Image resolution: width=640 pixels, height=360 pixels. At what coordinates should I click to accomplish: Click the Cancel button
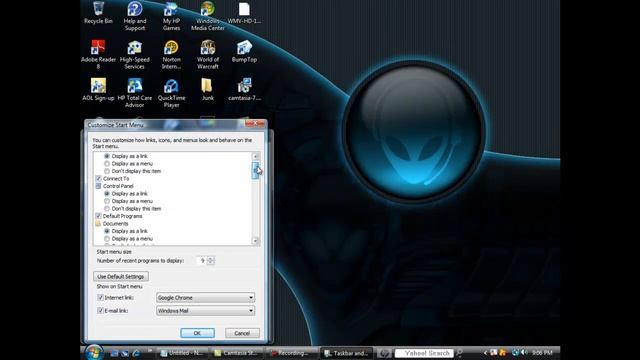pyautogui.click(x=242, y=333)
